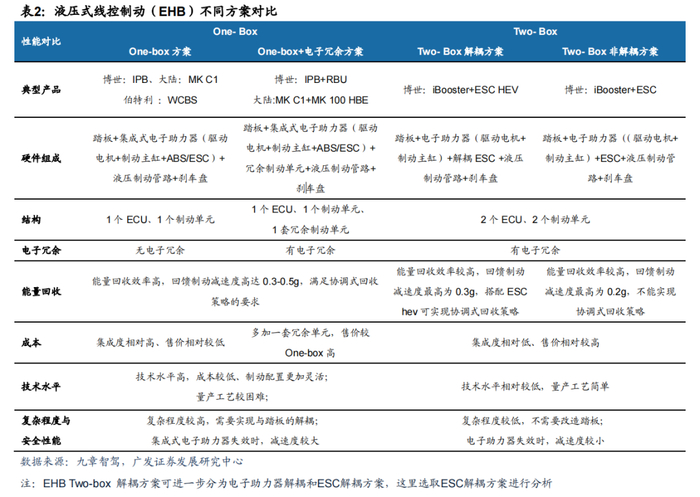Image resolution: width=700 pixels, height=497 pixels.
Task: Click the cell '技术水平相对较低, 量产工艺简单'
Action: pos(535,387)
